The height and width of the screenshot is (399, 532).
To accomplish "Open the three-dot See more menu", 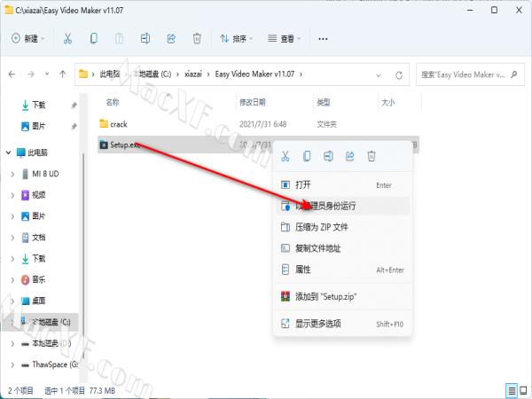I will tap(323, 39).
